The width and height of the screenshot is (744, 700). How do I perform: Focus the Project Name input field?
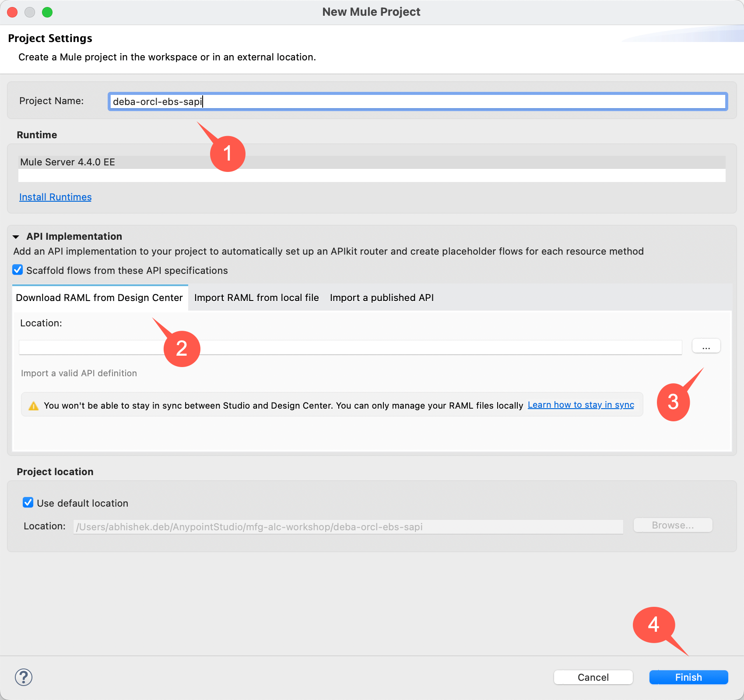click(x=418, y=101)
